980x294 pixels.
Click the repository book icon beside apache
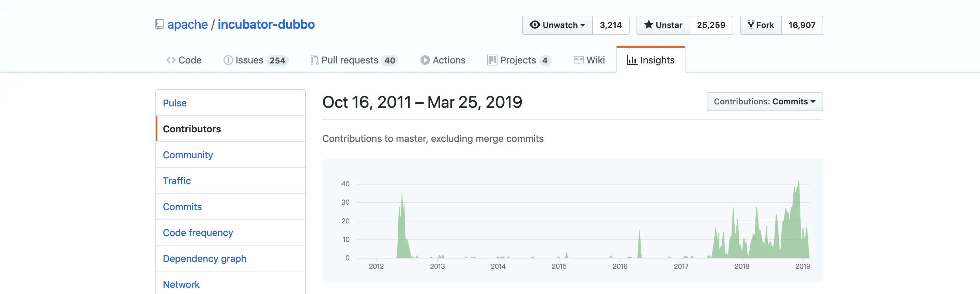159,25
